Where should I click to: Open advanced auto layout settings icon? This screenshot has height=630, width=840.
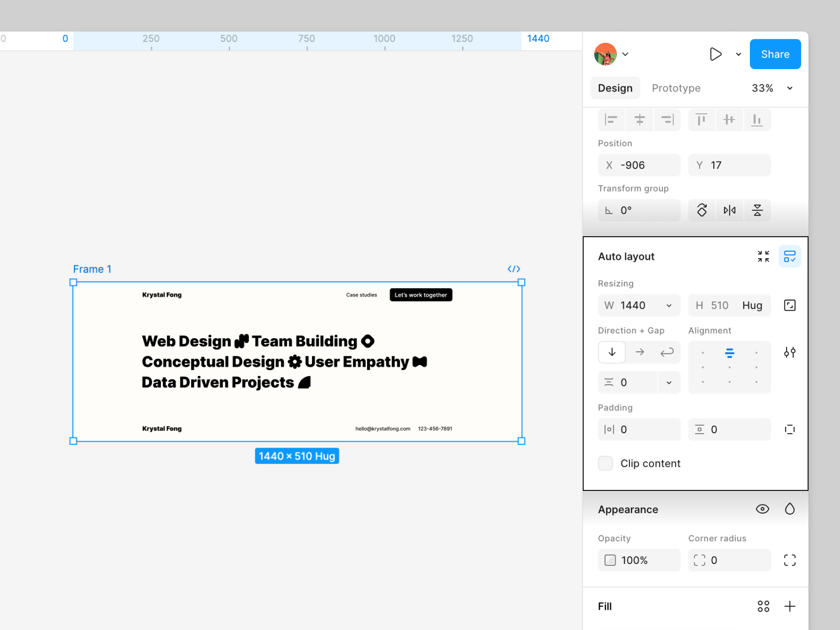(x=789, y=352)
